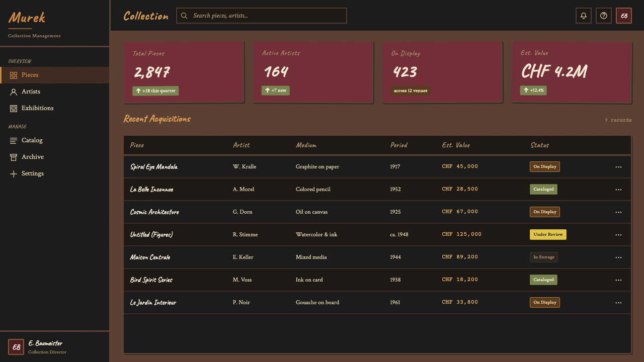Click the On Display badge for Cosmic Architecture
The width and height of the screenshot is (644, 362).
click(x=545, y=212)
